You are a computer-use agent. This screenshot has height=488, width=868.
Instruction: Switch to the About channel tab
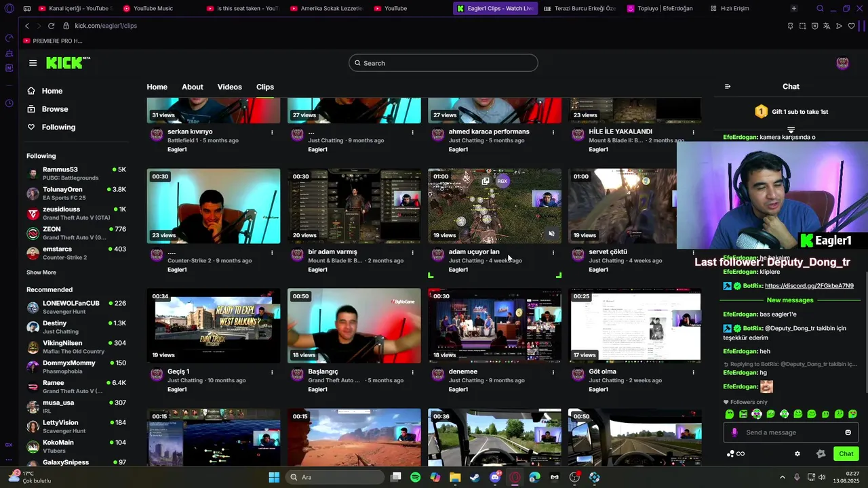[x=193, y=87]
